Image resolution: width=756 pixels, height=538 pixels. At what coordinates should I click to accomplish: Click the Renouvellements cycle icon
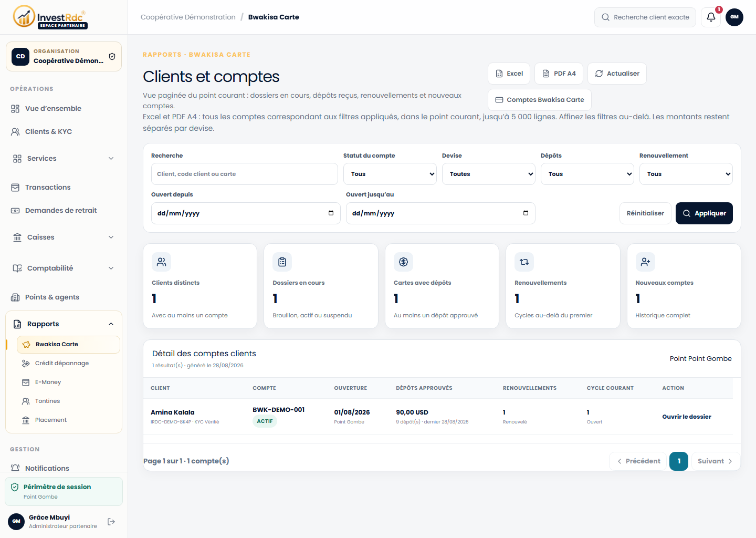click(524, 262)
